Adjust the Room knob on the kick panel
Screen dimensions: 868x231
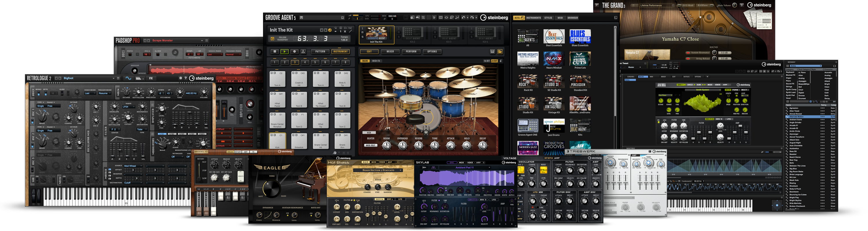click(x=387, y=145)
